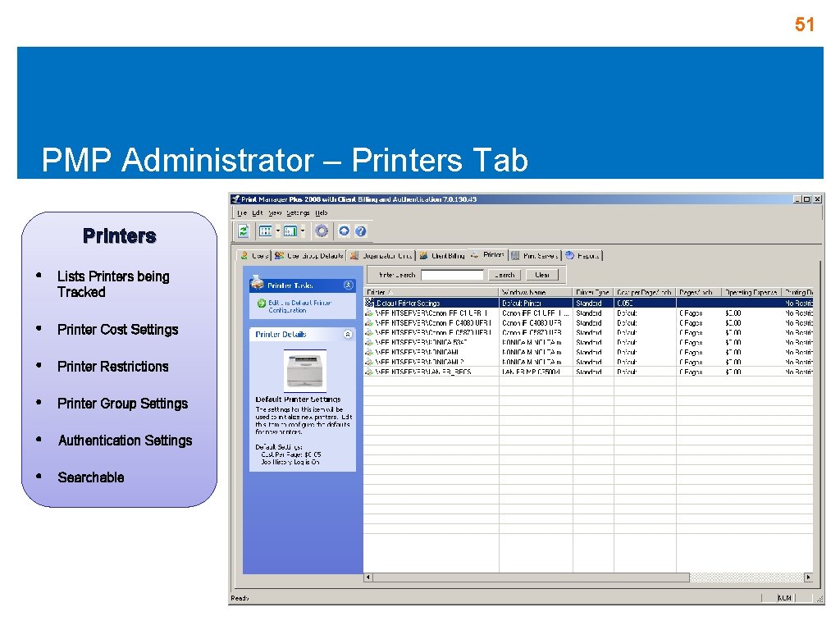Click printer icon of the KONICA 5347 row

coord(369,342)
